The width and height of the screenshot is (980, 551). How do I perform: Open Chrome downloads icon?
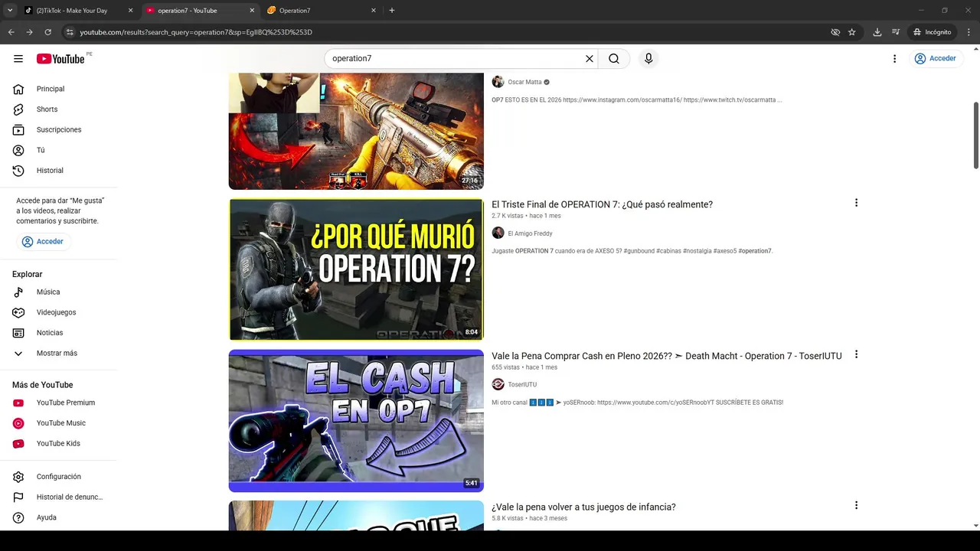click(877, 32)
